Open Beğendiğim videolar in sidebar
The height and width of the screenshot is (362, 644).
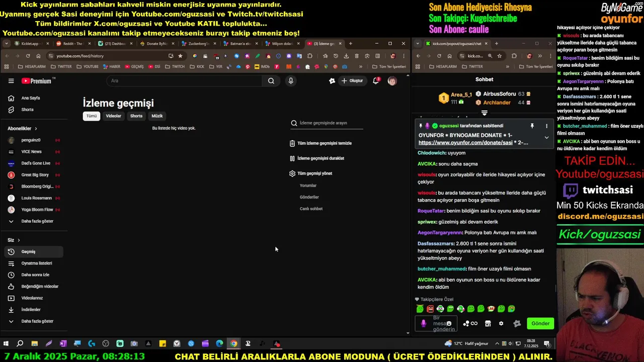click(34, 287)
